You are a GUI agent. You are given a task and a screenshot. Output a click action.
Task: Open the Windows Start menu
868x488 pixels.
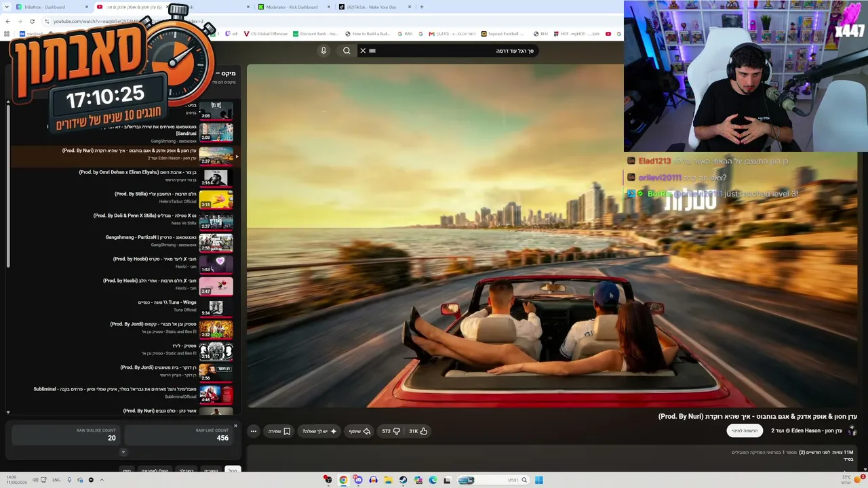tap(538, 480)
